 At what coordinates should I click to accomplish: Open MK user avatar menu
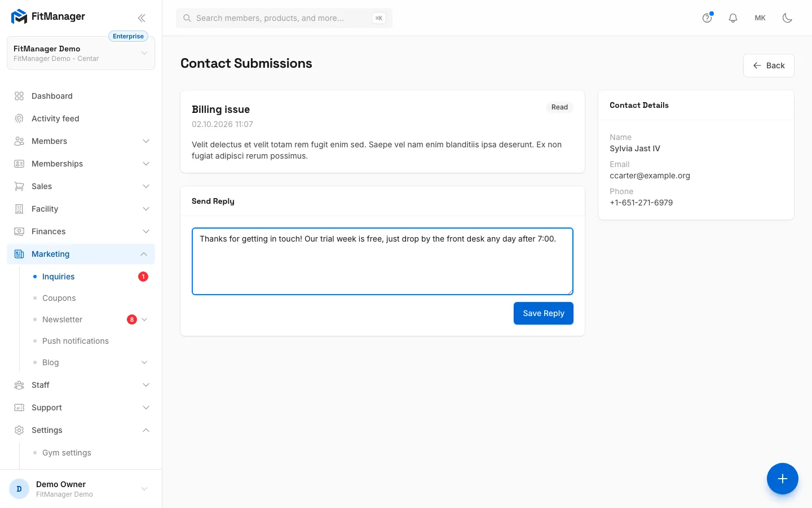[x=760, y=18]
